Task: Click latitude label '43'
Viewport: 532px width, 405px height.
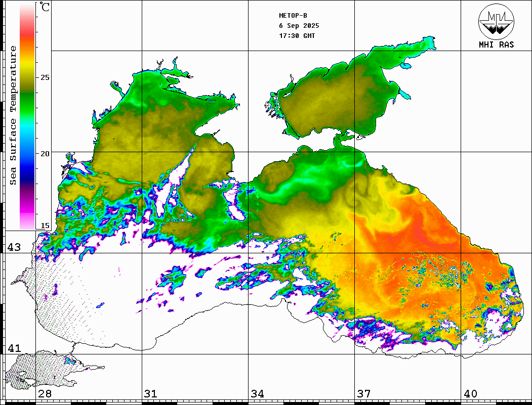Action: [14, 247]
